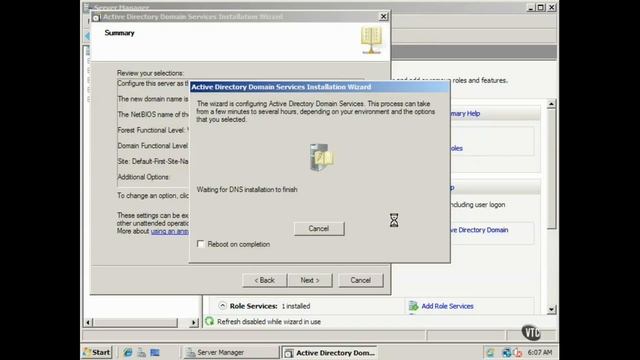Image resolution: width=640 pixels, height=360 pixels.
Task: Select 'Waiting for DNS installation to finish' text
Action: click(x=247, y=189)
